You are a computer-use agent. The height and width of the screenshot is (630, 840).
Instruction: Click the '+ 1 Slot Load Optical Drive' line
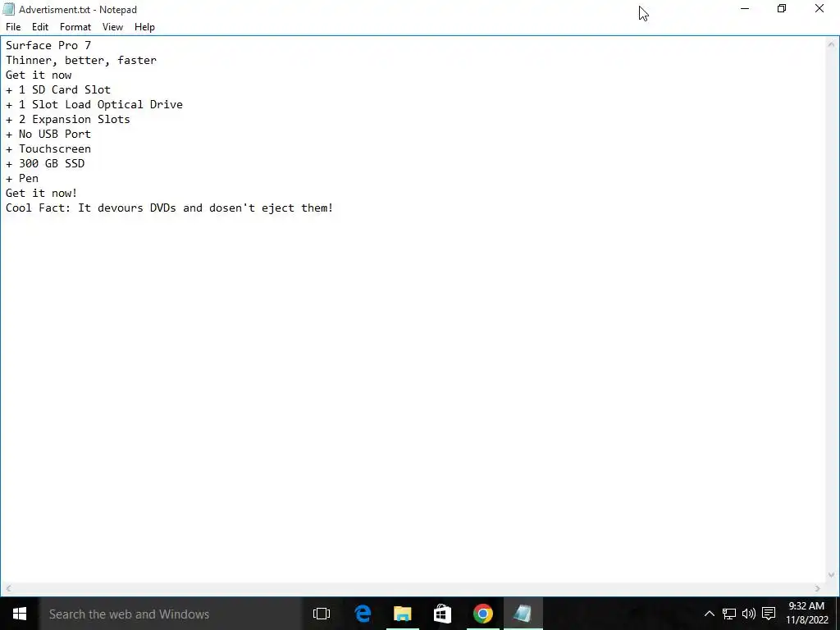94,104
